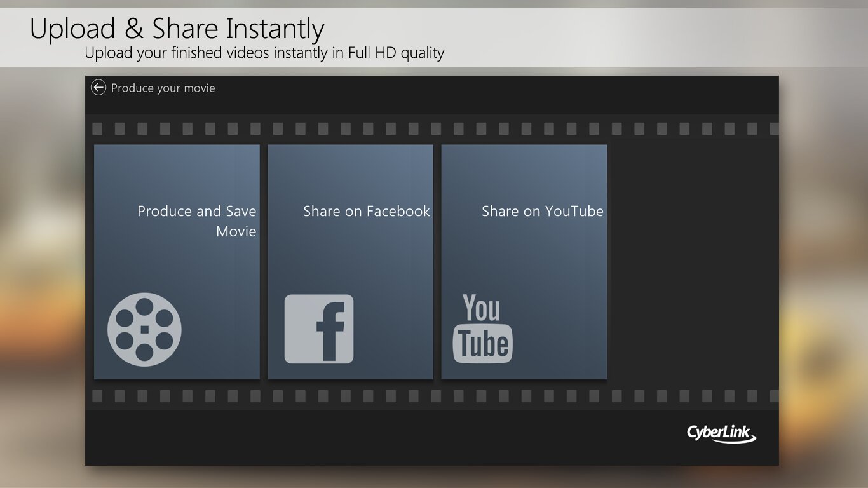Select the "Produce and Save Movie" label
Screen dimensions: 868x488
197,221
